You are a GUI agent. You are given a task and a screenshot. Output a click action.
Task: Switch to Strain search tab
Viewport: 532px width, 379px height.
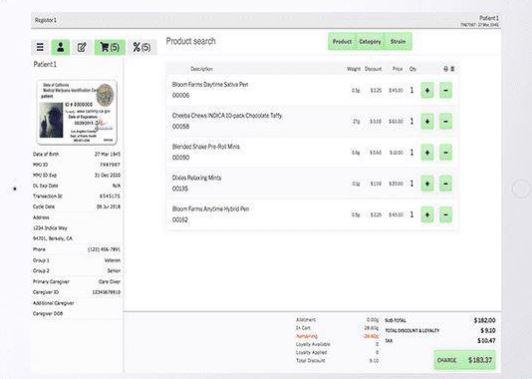coord(398,41)
